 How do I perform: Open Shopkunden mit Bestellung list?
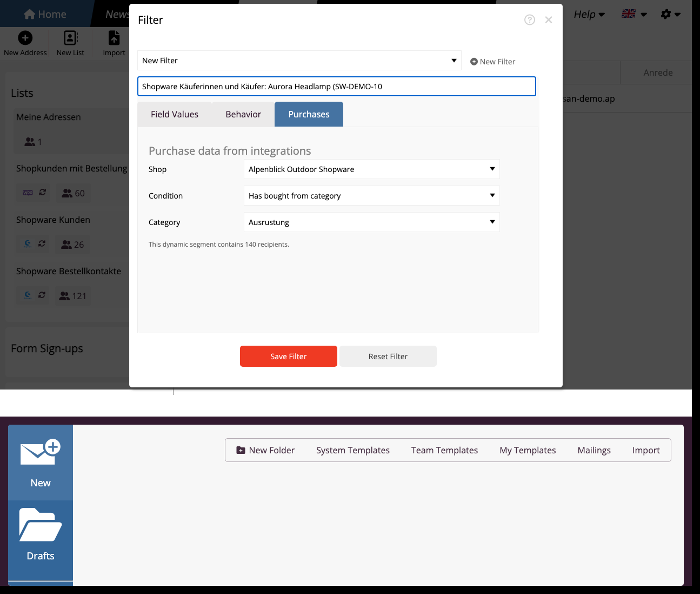coord(72,168)
